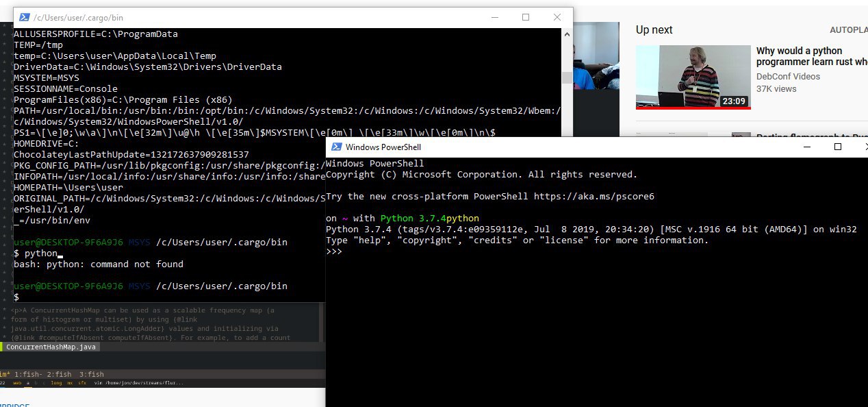This screenshot has height=407, width=868.
Task: Click the 'TEMP=/tmp' line in terminal
Action: click(x=38, y=45)
